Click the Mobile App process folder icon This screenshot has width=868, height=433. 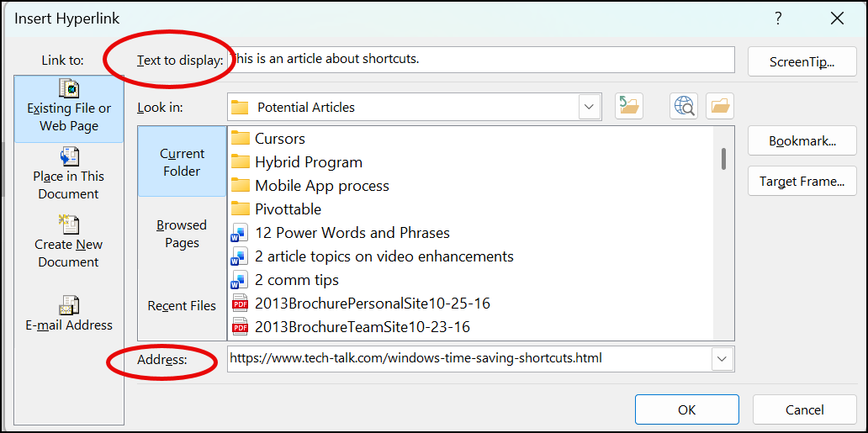[240, 186]
